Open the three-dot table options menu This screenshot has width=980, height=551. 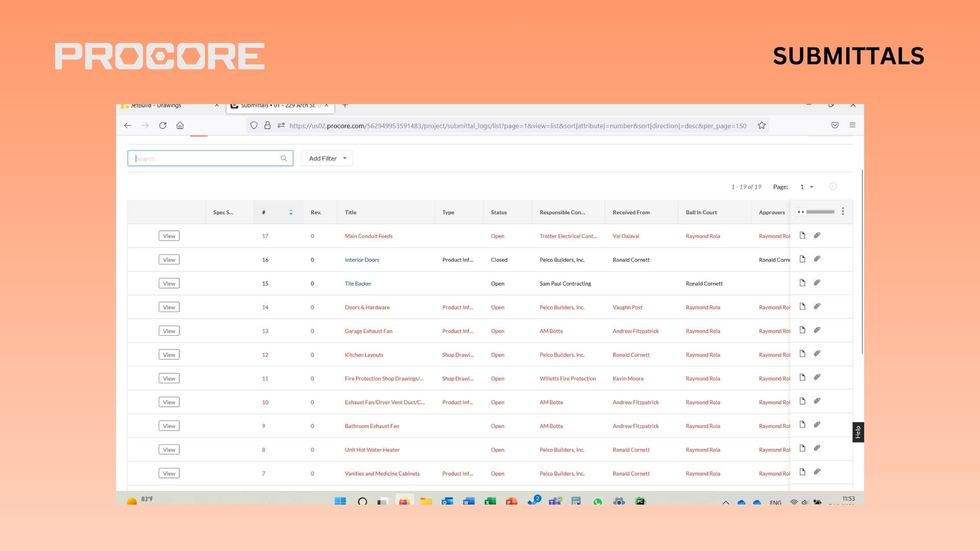tap(843, 211)
